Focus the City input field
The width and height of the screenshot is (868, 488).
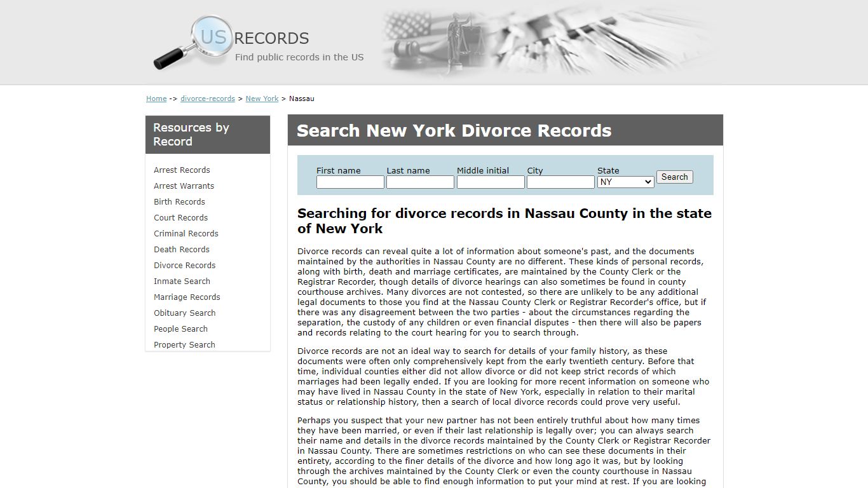coord(560,182)
